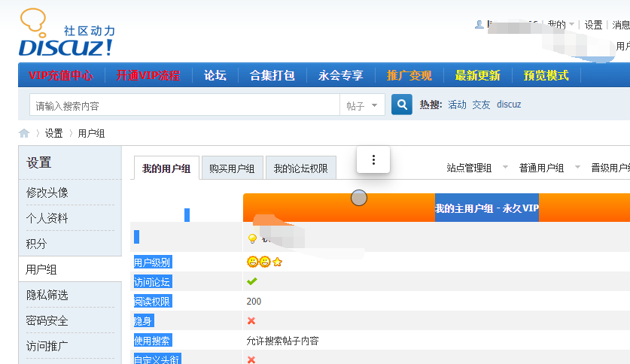Click the Discuz! logo

67,32
